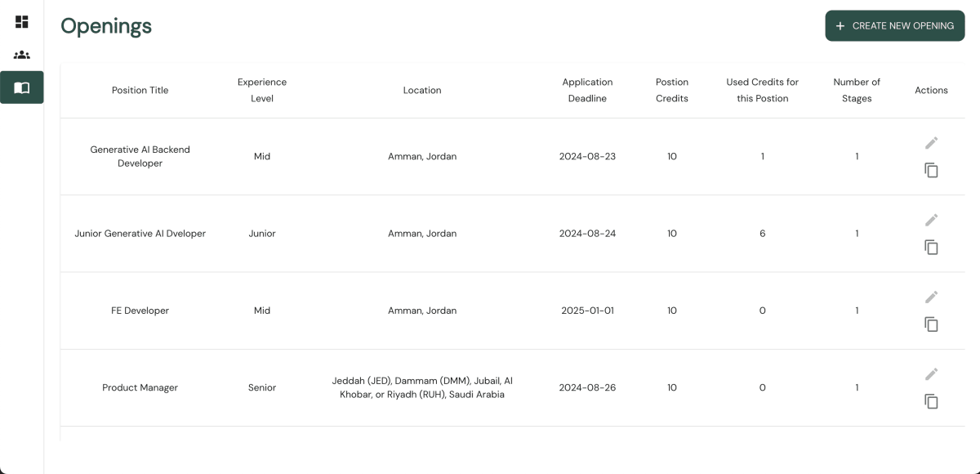The height and width of the screenshot is (474, 980).
Task: Click the Application Deadline column header
Action: pos(587,90)
